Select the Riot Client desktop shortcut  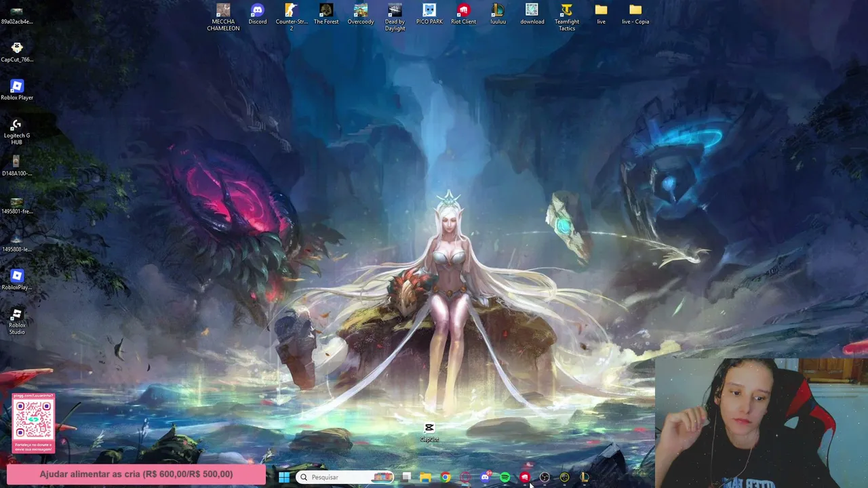464,14
